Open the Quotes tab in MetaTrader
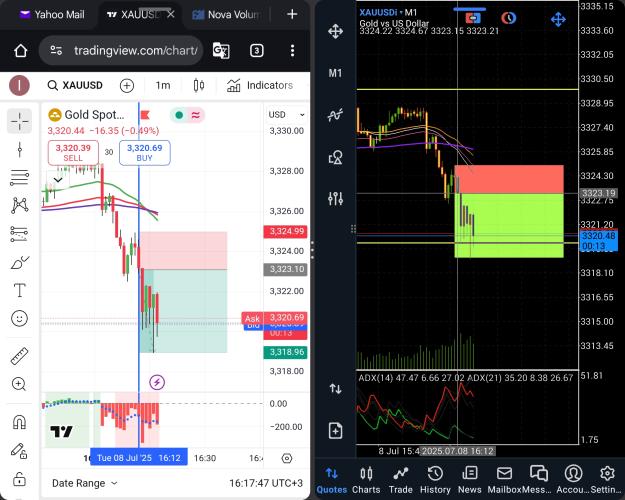The height and width of the screenshot is (500, 625). click(x=332, y=480)
